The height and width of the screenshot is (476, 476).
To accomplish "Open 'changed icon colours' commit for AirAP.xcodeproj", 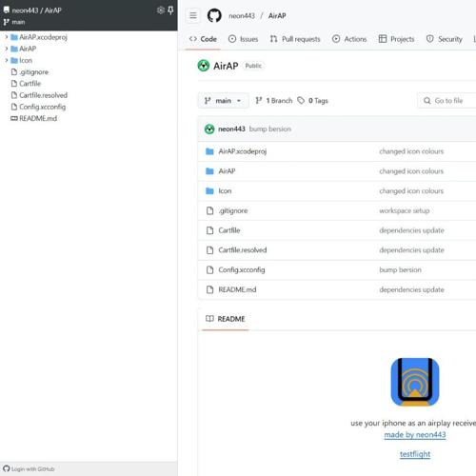I will tap(411, 151).
